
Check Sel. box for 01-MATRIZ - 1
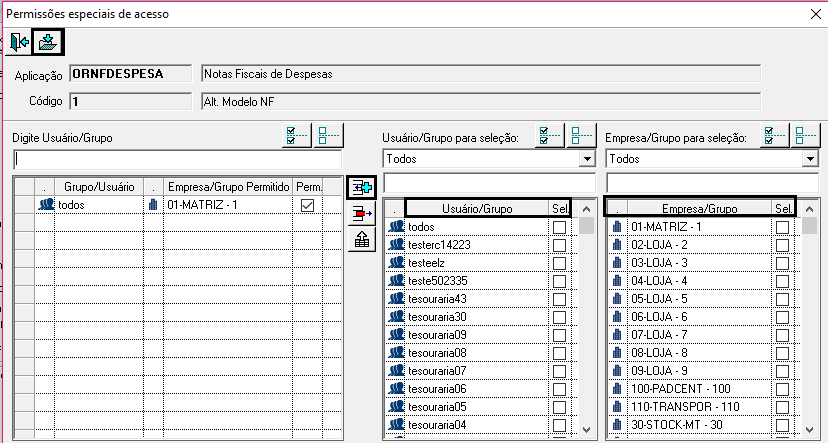point(783,228)
